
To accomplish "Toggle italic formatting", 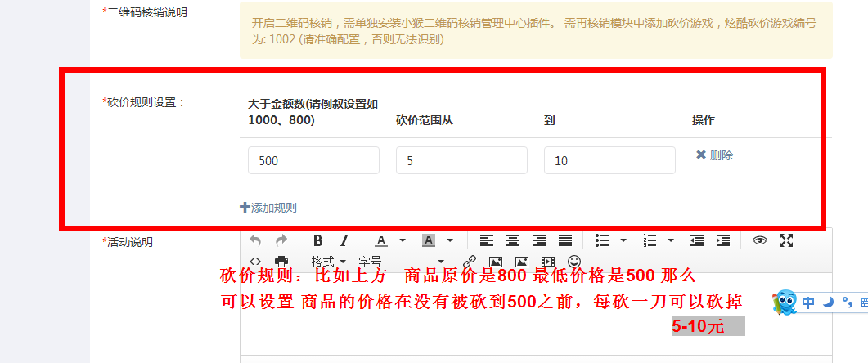I will 344,240.
